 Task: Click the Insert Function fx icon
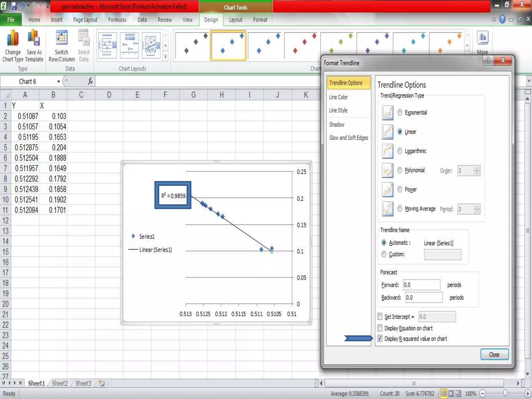(90, 81)
